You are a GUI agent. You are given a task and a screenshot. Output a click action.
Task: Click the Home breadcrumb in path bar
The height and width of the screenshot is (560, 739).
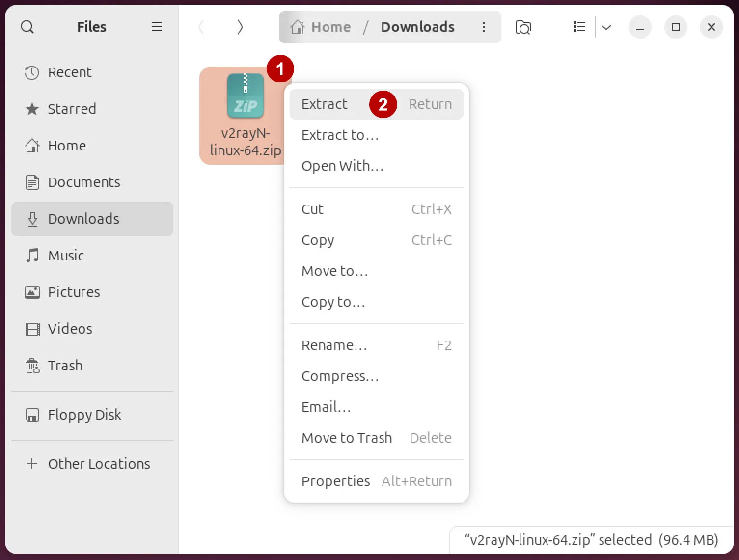321,27
